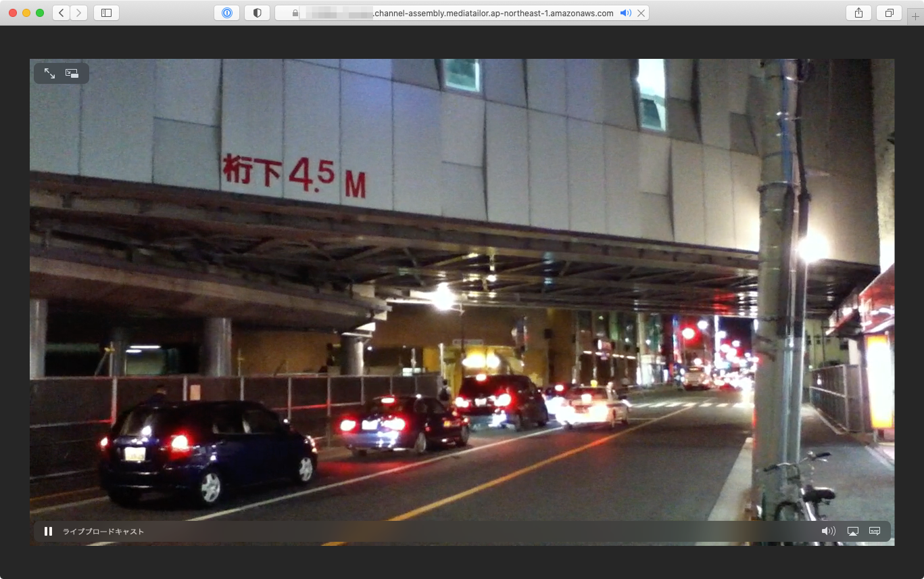This screenshot has height=579, width=924.
Task: Click the ライブブロードキャスト live label
Action: [103, 532]
